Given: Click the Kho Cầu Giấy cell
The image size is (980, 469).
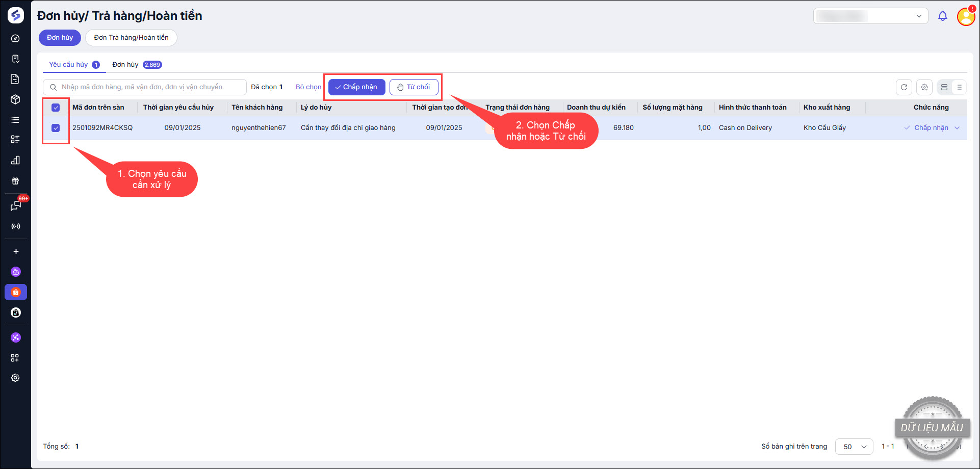Looking at the screenshot, I should click(824, 128).
